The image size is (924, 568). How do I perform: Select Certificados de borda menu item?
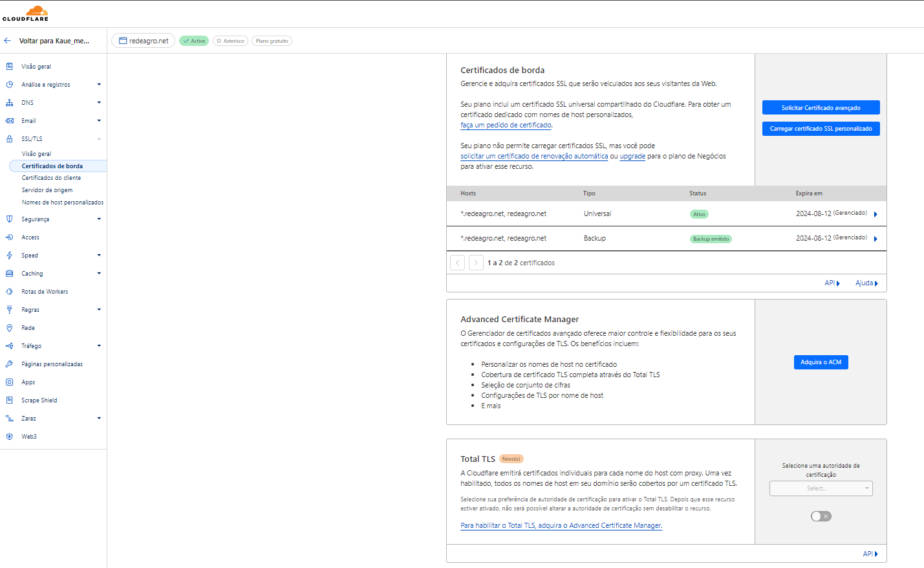click(58, 166)
